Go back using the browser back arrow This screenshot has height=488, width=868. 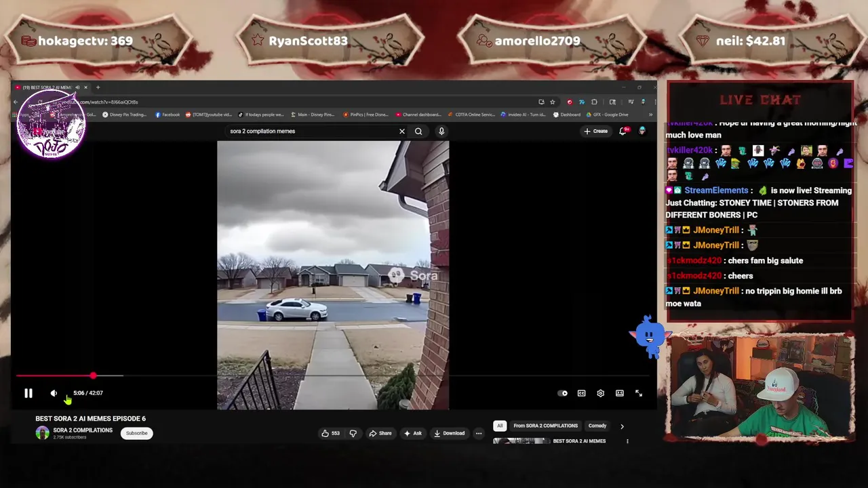point(16,102)
